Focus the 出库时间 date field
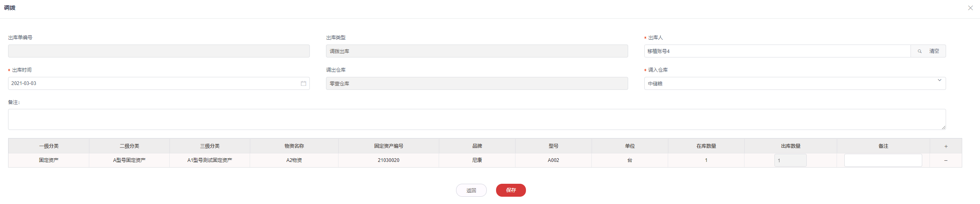Viewport: 980px width, 204px height. coord(154,83)
